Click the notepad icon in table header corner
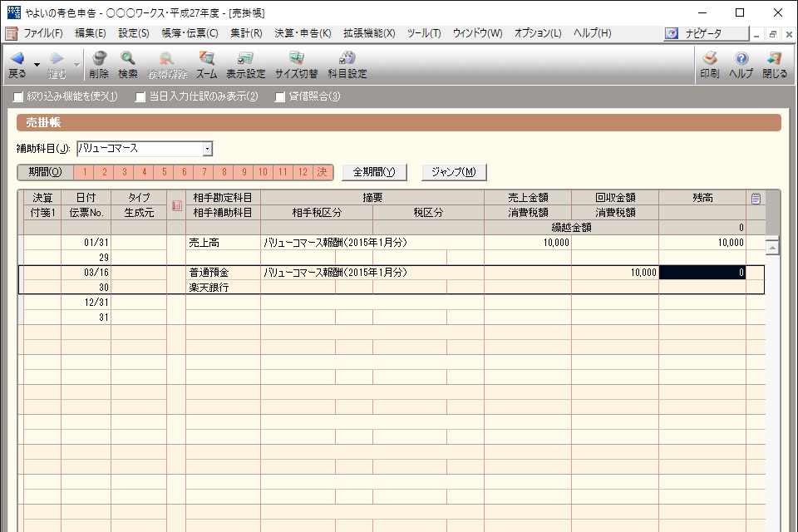798x532 pixels. click(756, 198)
